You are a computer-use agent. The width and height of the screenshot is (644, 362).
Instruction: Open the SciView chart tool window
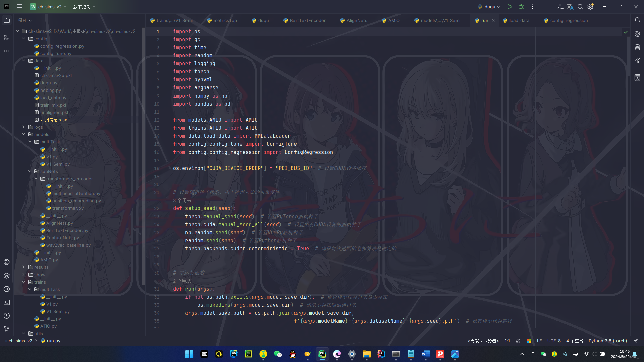(x=637, y=61)
